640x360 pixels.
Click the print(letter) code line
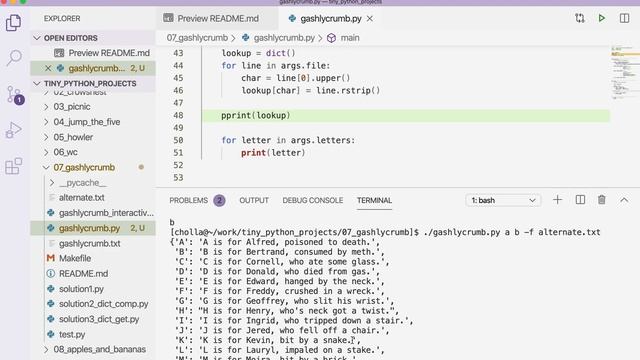coord(273,153)
